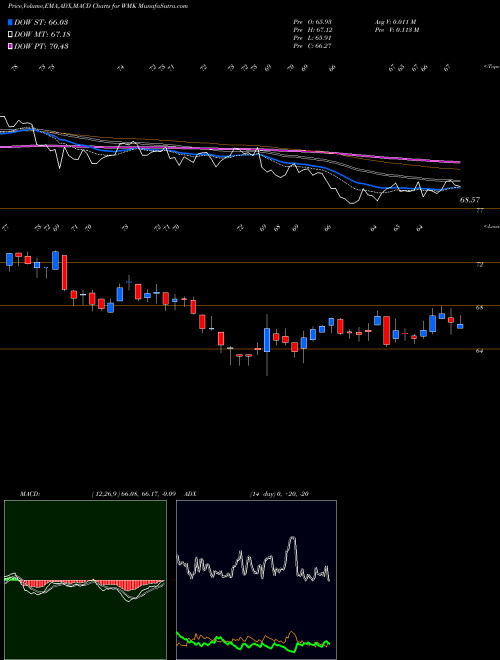
Task: Click the blue DOW ST legend swatch
Action: pos(11,22)
